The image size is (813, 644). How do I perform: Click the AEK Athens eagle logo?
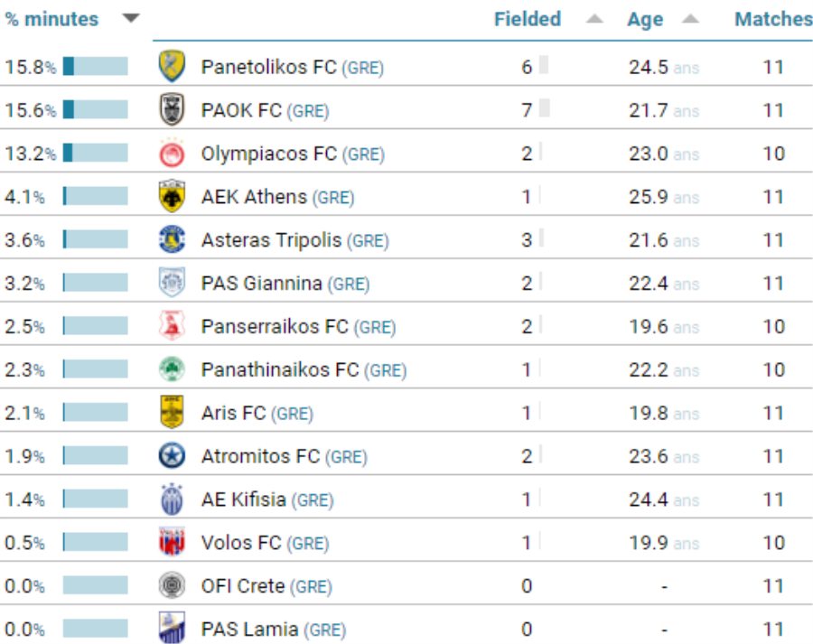click(172, 197)
